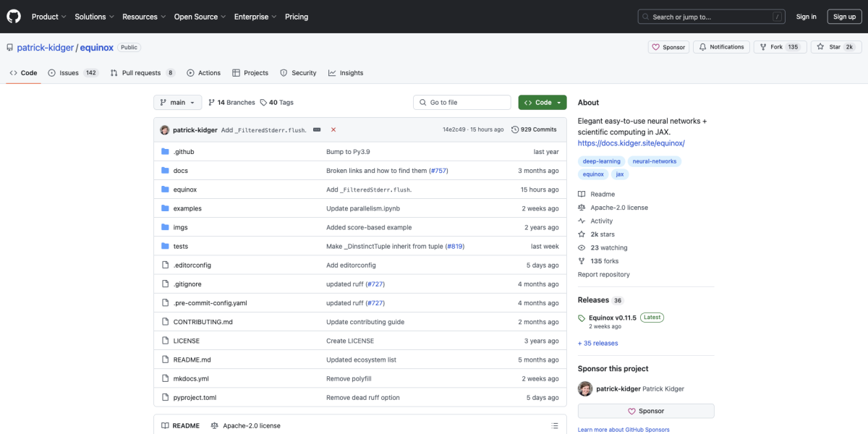Click the failed commit status X icon
Screen dimensions: 868x434
pos(333,129)
